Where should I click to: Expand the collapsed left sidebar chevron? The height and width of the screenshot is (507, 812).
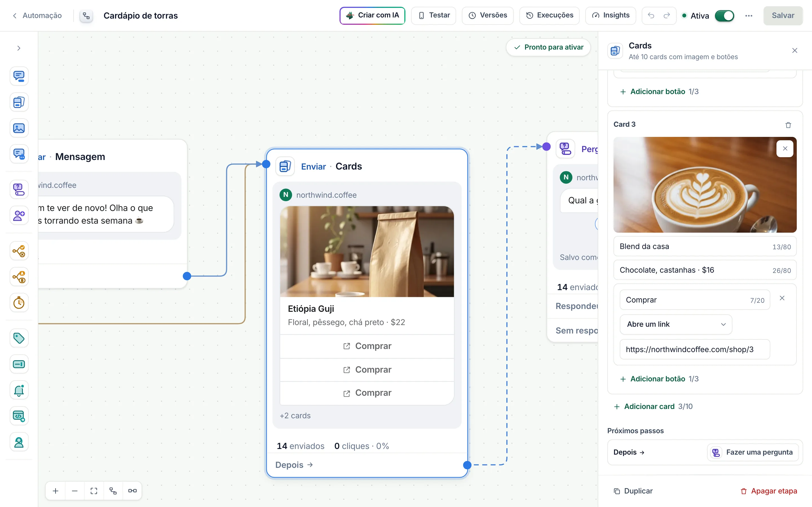point(19,48)
